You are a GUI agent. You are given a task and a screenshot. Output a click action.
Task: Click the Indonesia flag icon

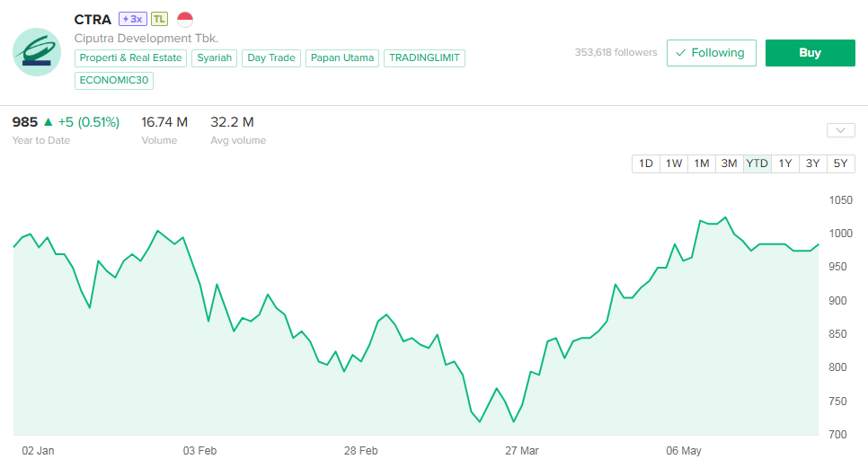point(185,19)
